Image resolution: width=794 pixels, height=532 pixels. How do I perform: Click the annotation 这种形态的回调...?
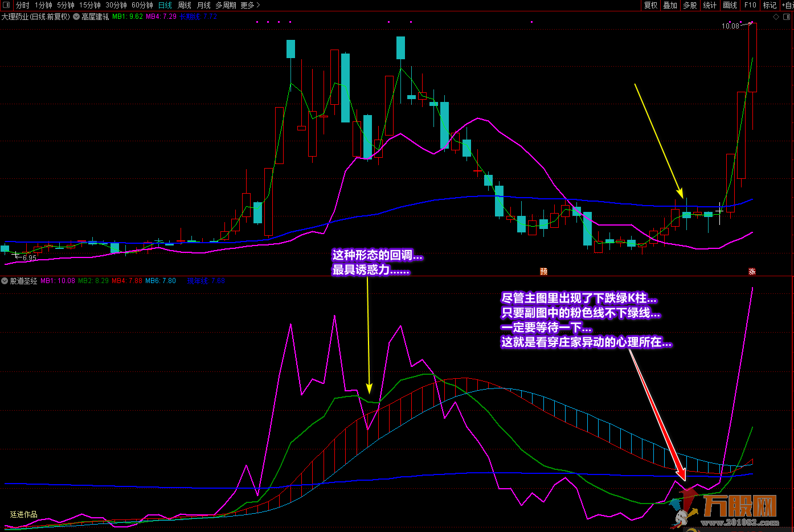coord(377,256)
